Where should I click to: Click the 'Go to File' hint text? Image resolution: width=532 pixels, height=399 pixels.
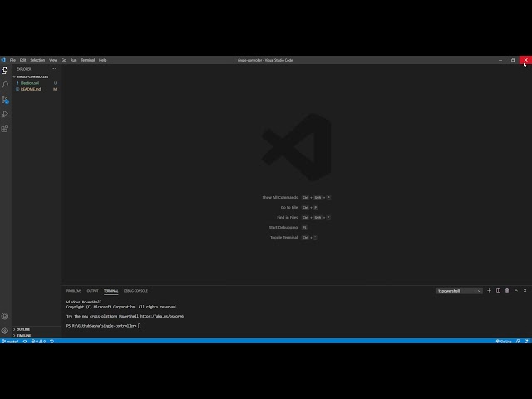289,207
